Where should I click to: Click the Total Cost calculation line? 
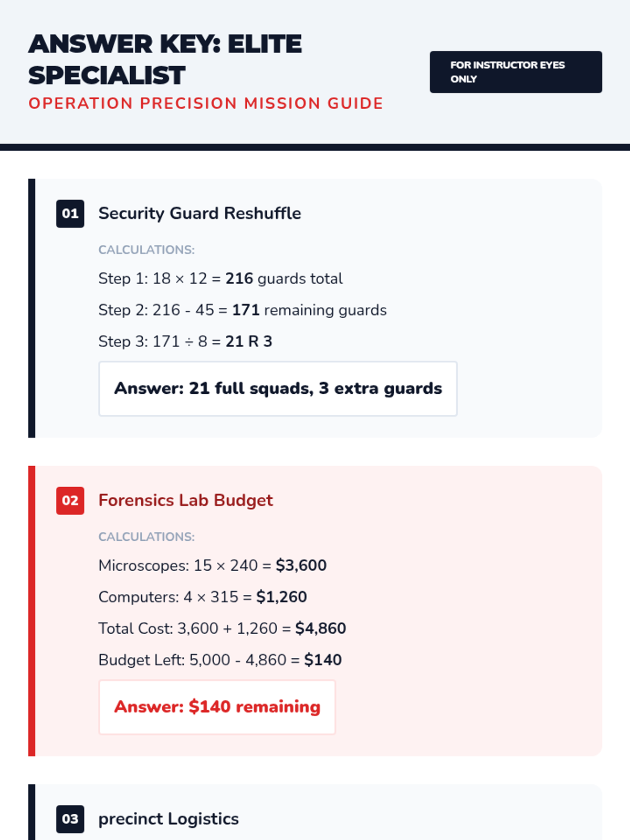[222, 628]
